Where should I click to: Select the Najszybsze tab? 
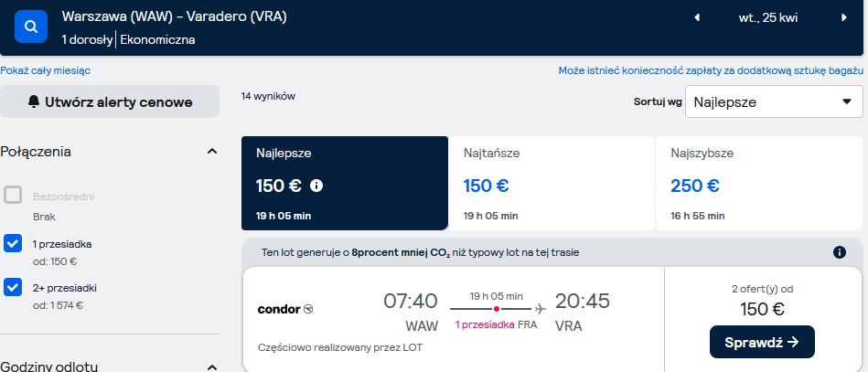point(759,183)
